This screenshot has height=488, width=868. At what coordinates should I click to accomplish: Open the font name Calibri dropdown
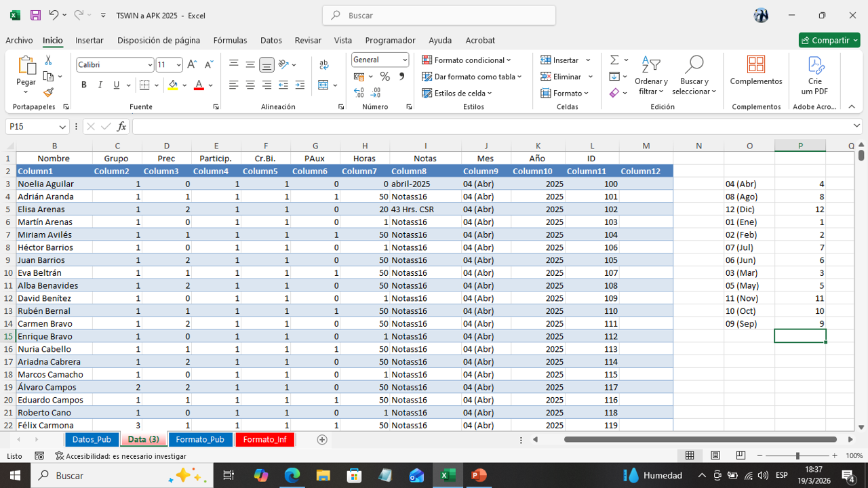[x=150, y=65]
